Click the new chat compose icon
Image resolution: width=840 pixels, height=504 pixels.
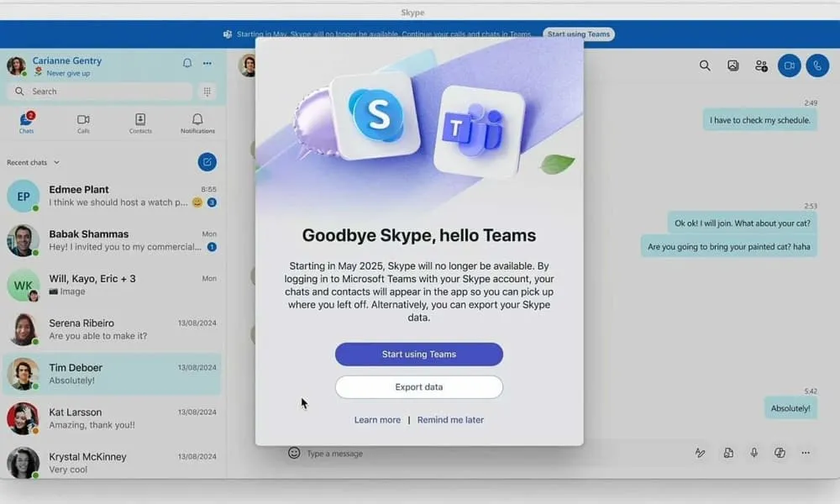207,162
